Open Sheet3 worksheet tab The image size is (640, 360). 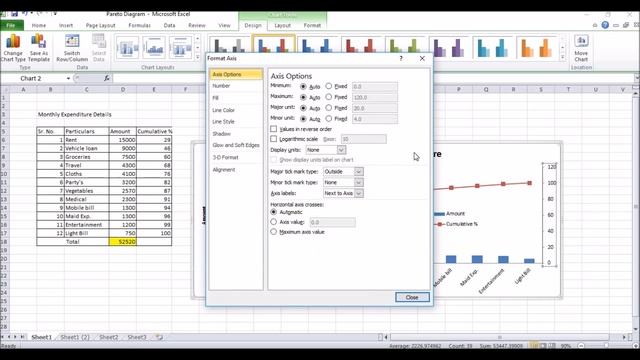click(x=137, y=337)
